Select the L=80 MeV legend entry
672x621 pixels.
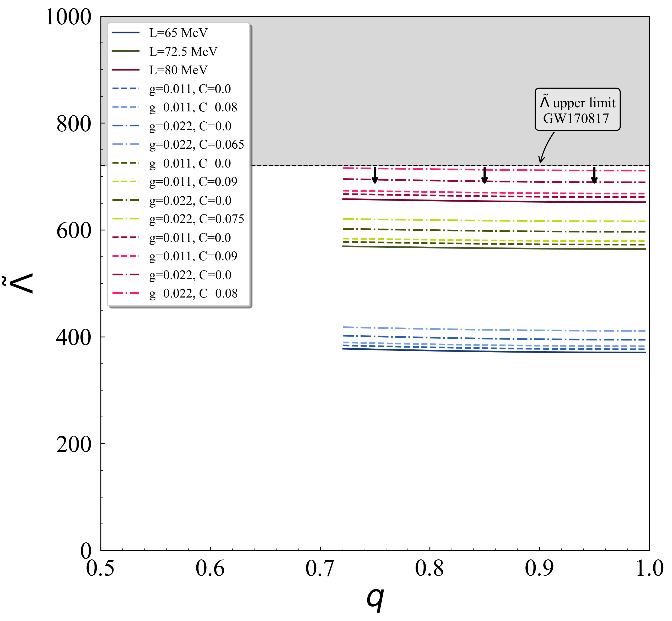click(178, 70)
